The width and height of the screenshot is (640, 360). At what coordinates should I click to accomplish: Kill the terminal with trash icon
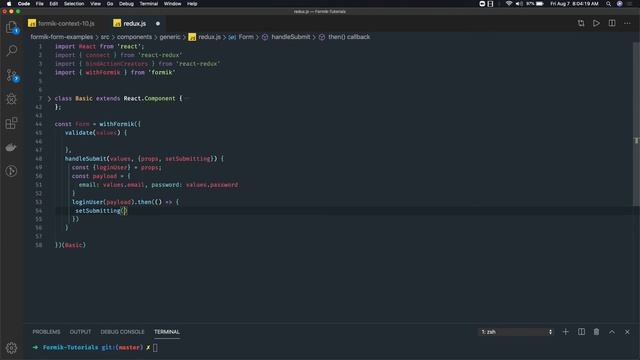596,332
